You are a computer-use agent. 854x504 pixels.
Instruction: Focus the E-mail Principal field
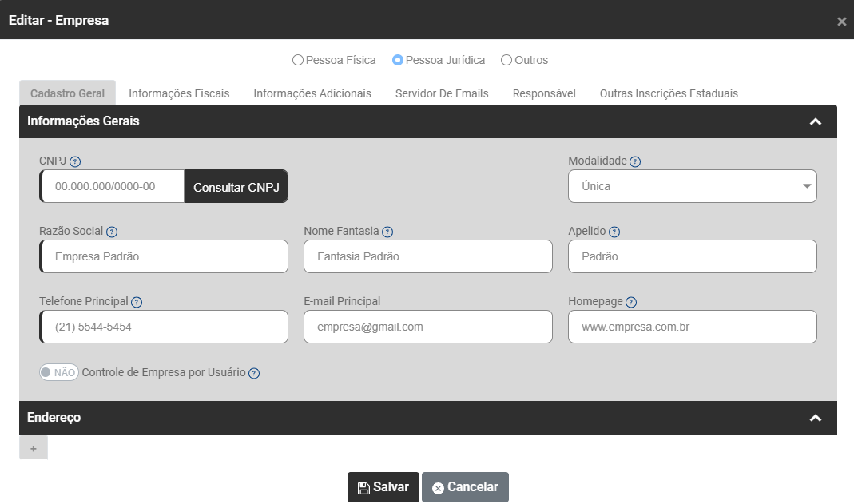pos(428,327)
